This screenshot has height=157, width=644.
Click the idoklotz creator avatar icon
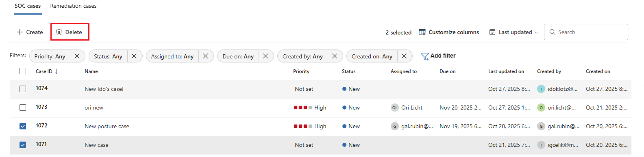[x=541, y=89]
